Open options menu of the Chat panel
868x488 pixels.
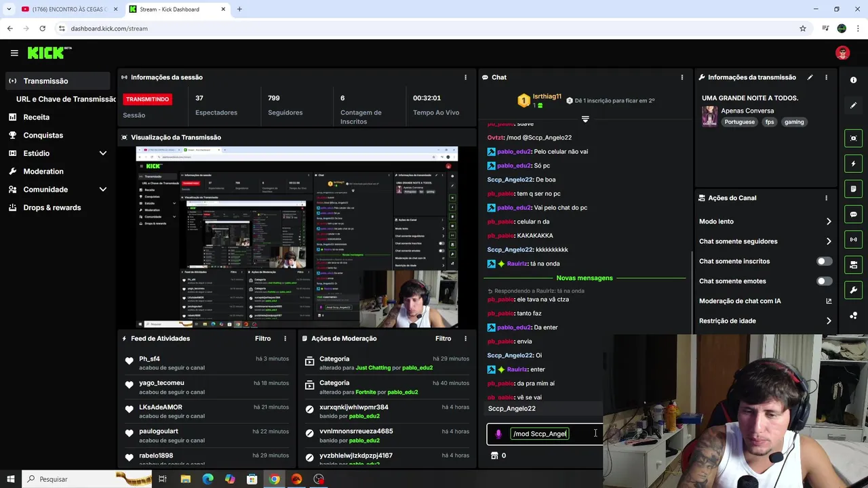(x=682, y=77)
